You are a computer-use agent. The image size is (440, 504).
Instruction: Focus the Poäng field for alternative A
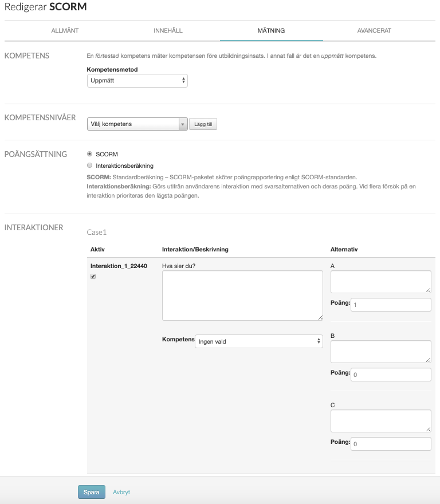point(390,305)
